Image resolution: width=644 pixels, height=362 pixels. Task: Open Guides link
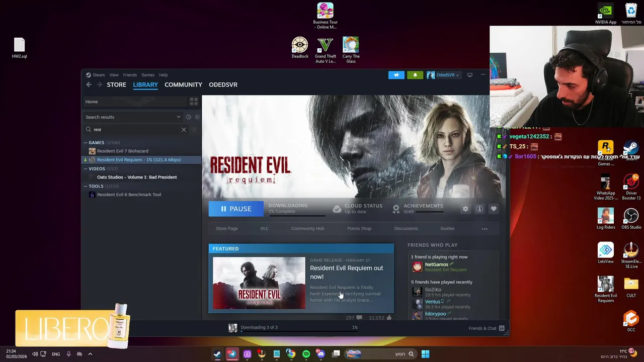pyautogui.click(x=447, y=229)
